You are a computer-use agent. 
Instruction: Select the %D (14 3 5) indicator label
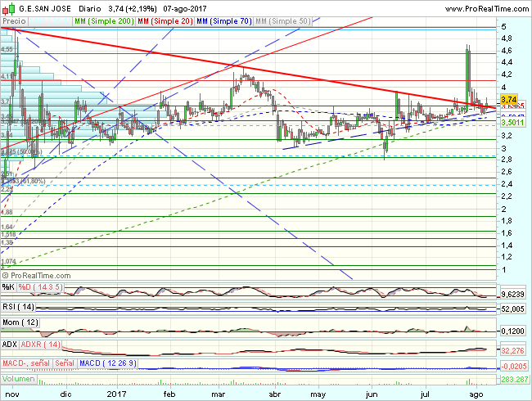pyautogui.click(x=41, y=287)
